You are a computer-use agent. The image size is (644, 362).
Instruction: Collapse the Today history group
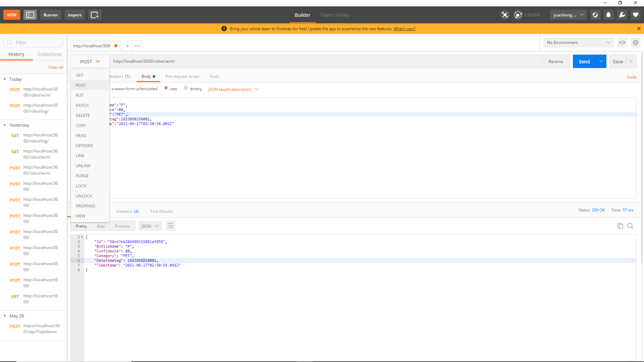pyautogui.click(x=5, y=79)
